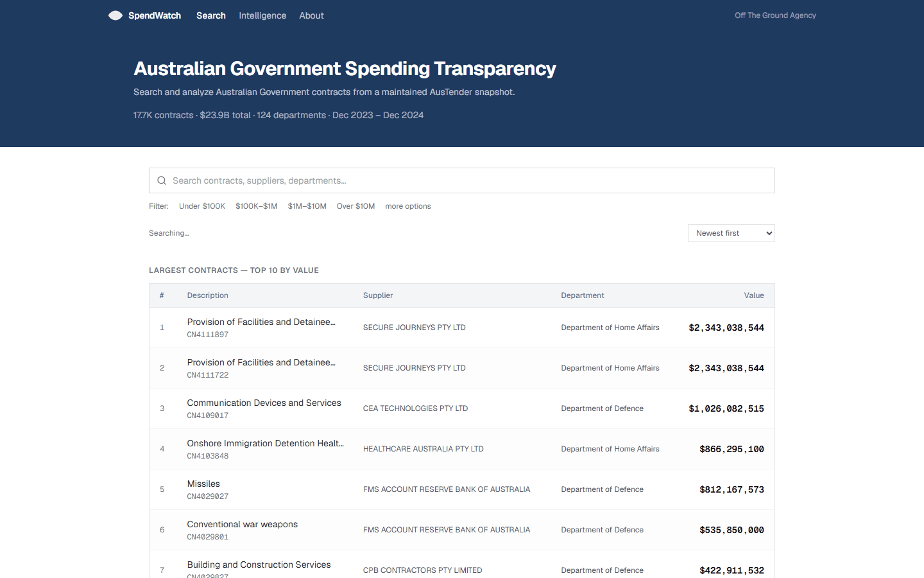This screenshot has width=924, height=578.
Task: Click the Value column header
Action: (754, 295)
